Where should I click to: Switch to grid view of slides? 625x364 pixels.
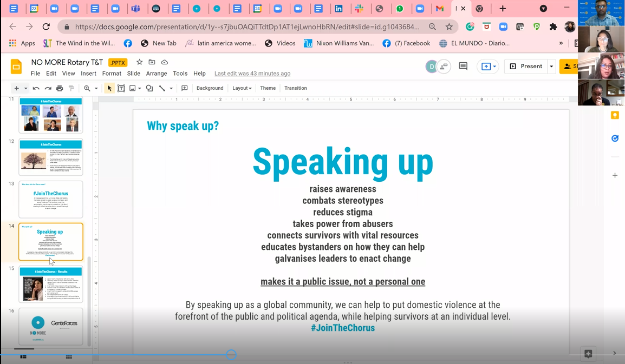(69, 356)
